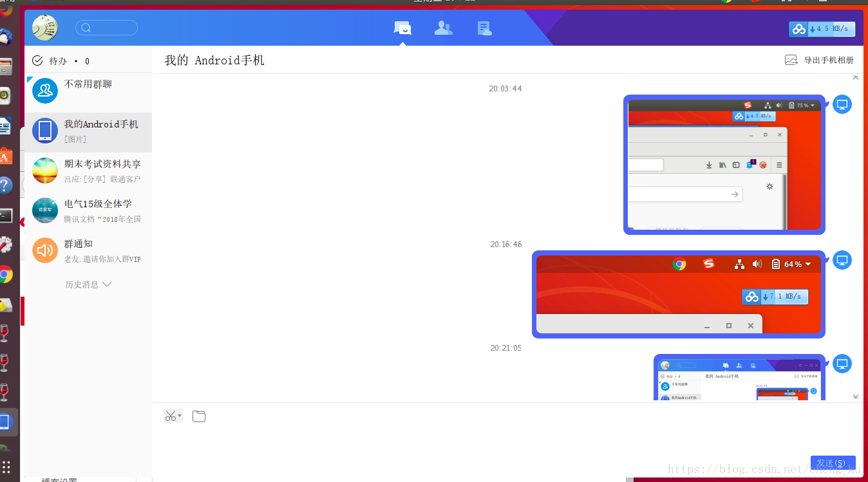The width and height of the screenshot is (868, 482).
Task: Open the 不常用群聊 folder
Action: (88, 91)
